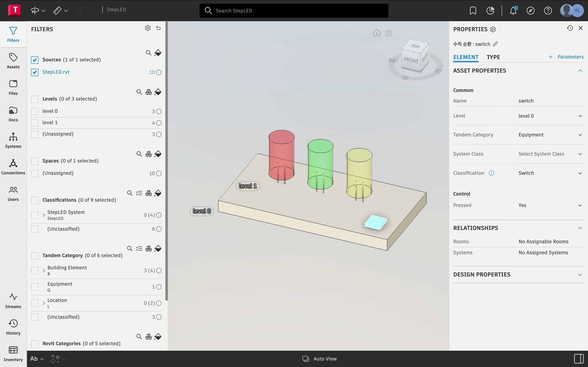Expand the StepLED System classification
588x367 pixels.
(x=44, y=215)
